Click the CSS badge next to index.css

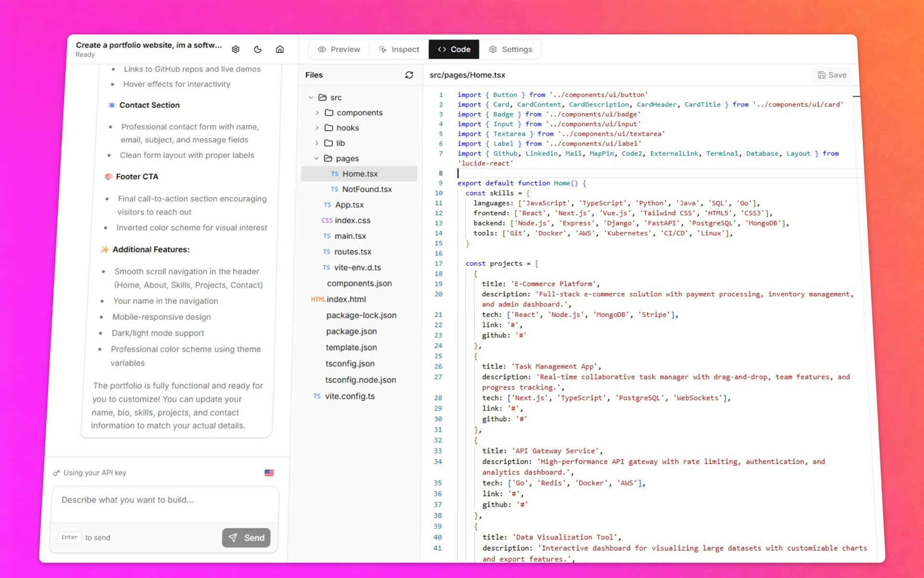click(327, 220)
